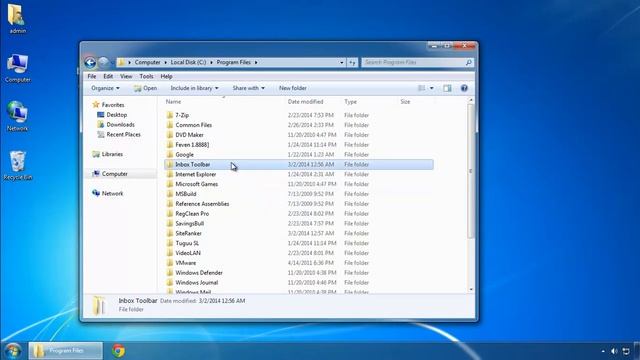Sort by the Size column header
Viewport: 640px width, 360px height.
405,102
